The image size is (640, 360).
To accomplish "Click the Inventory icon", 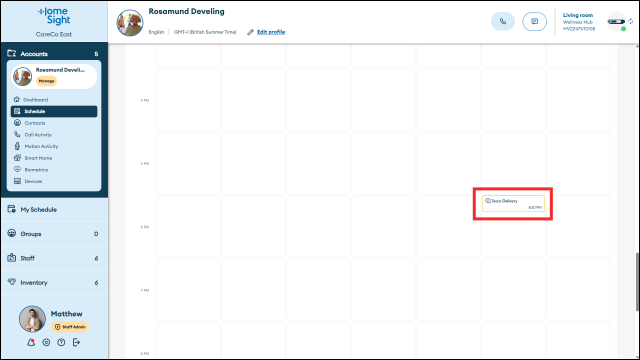I will tap(11, 282).
